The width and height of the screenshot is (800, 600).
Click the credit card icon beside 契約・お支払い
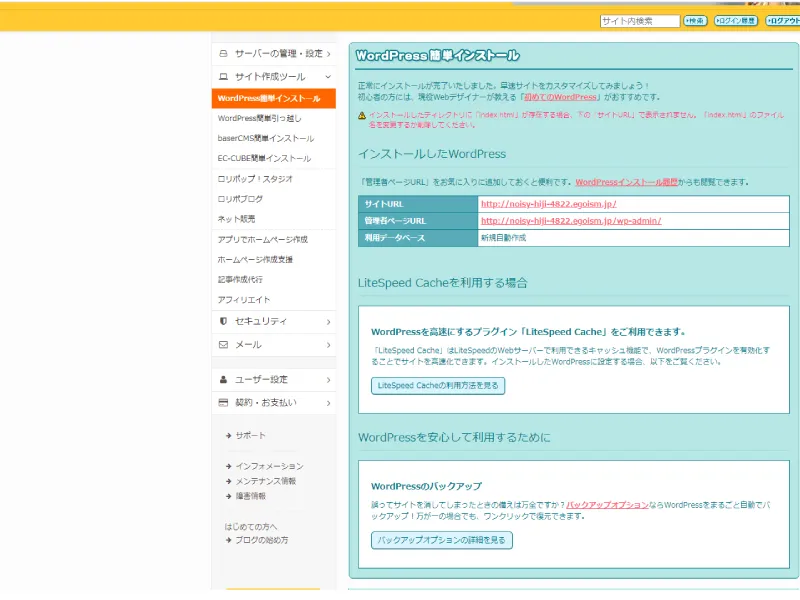(x=223, y=403)
